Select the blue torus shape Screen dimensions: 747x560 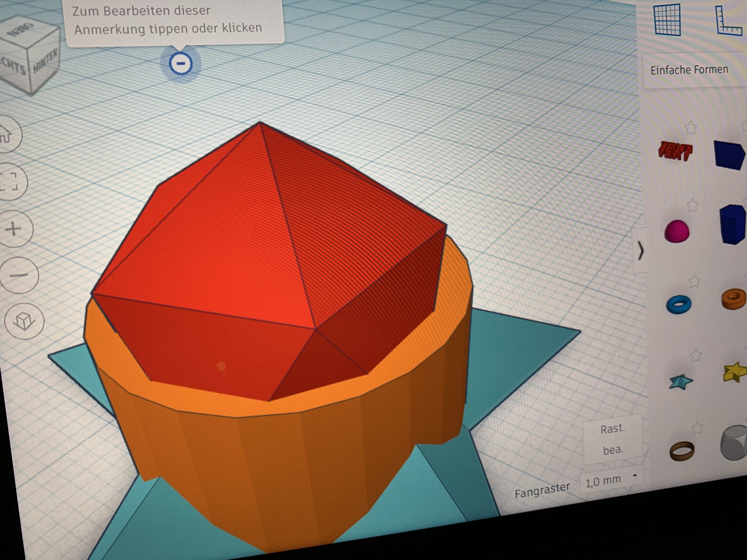click(678, 304)
